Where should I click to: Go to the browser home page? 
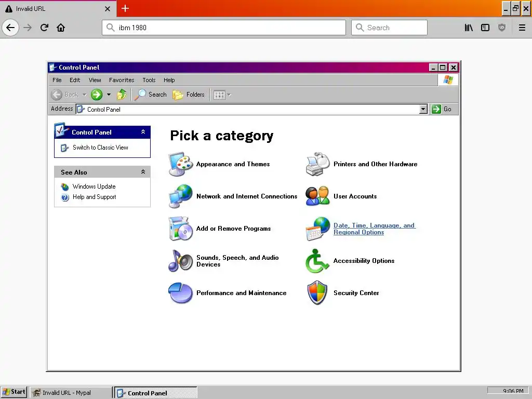click(x=61, y=28)
